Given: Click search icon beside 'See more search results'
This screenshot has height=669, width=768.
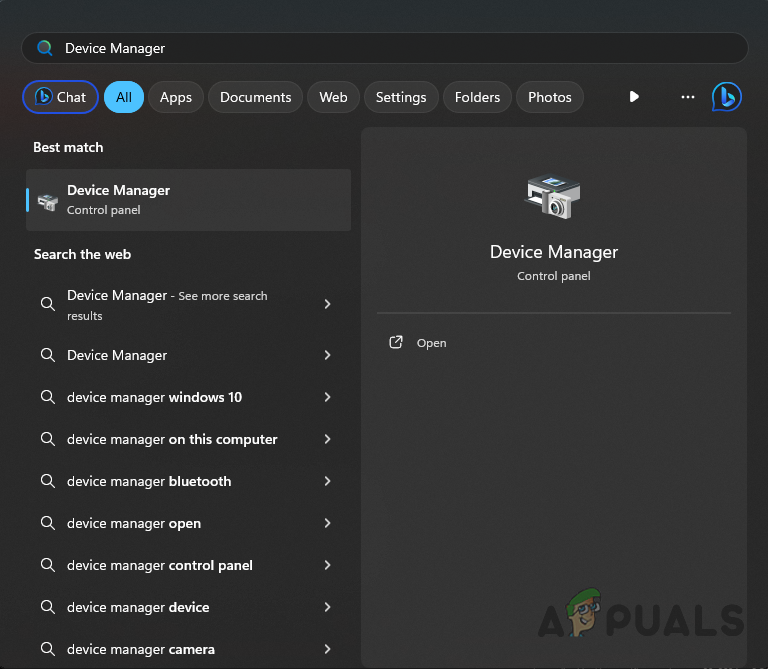Looking at the screenshot, I should click(48, 304).
